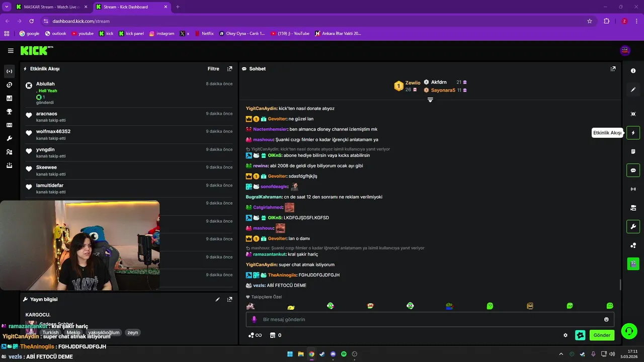Open the user avatar menu
Image resolution: width=644 pixels, height=362 pixels.
click(x=625, y=50)
